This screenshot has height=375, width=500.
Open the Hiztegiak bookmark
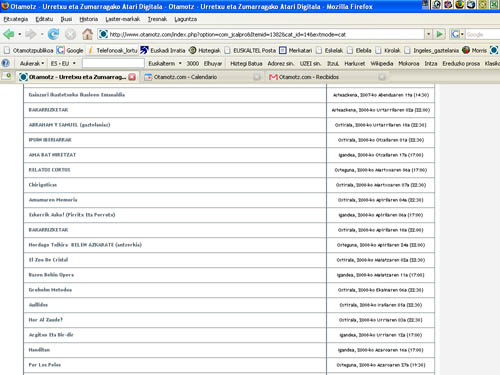(205, 50)
